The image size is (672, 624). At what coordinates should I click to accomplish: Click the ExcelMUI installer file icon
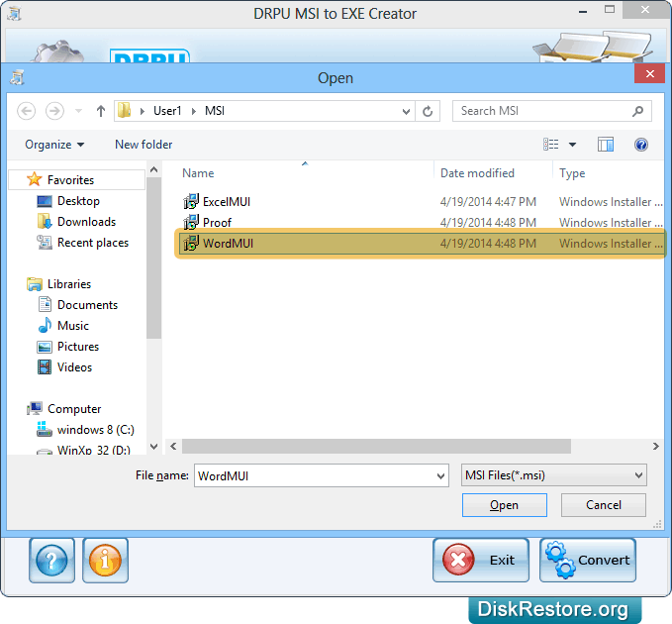191,201
